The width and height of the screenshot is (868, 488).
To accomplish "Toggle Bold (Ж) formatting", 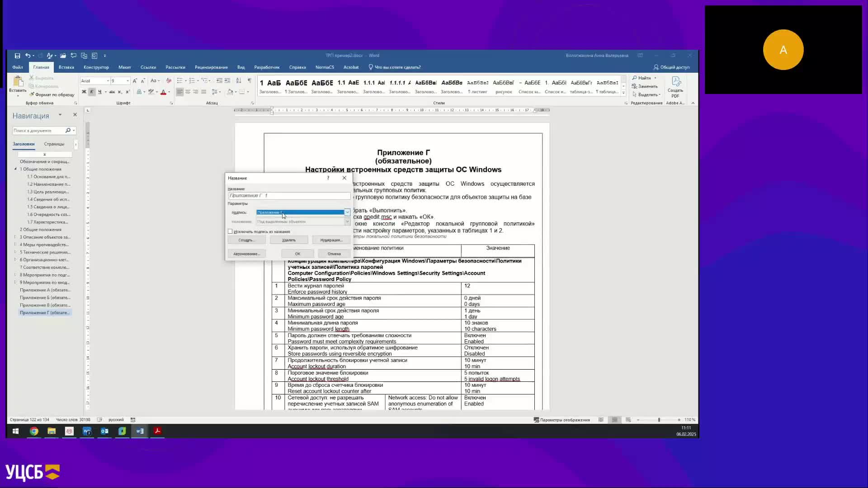I will point(84,92).
